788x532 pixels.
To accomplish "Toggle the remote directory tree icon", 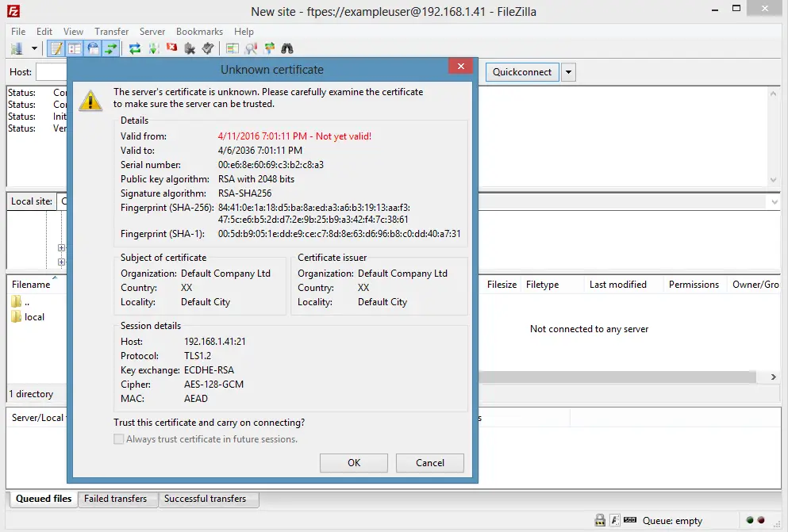I will [93, 48].
